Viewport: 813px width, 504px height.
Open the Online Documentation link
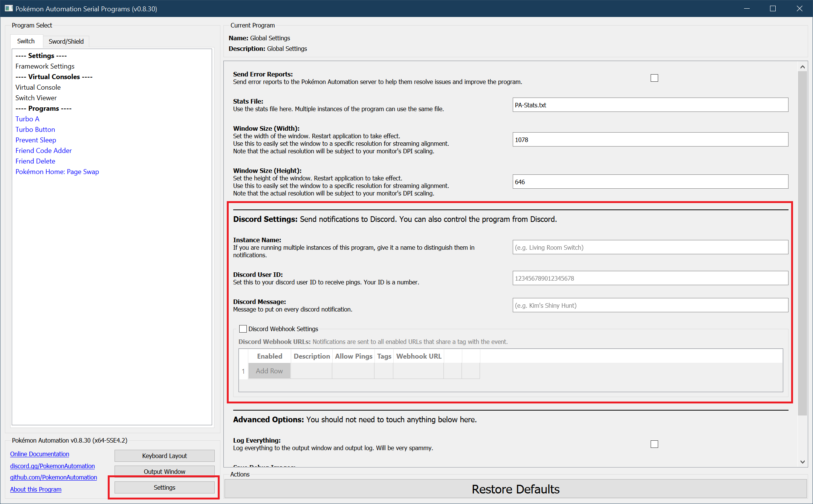pyautogui.click(x=40, y=454)
